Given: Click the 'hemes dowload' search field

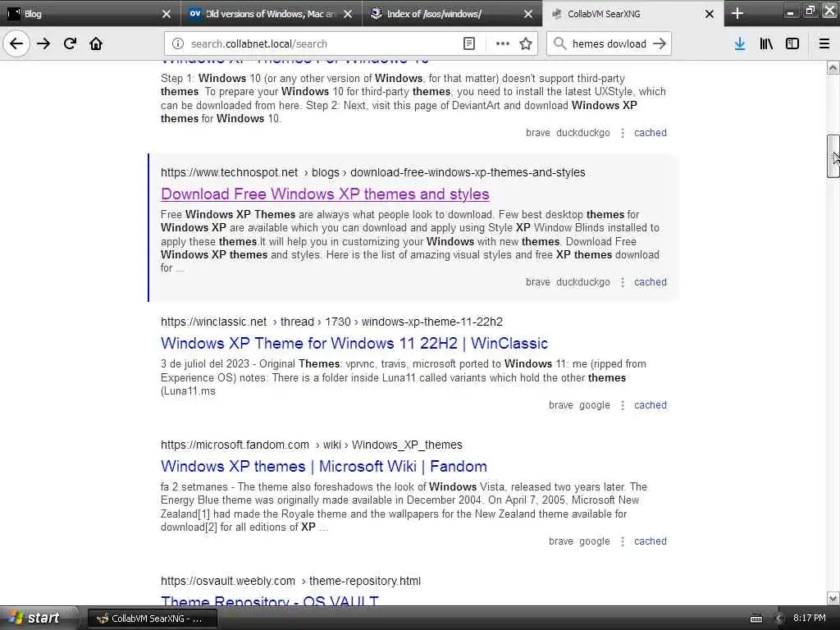Looking at the screenshot, I should tap(609, 44).
